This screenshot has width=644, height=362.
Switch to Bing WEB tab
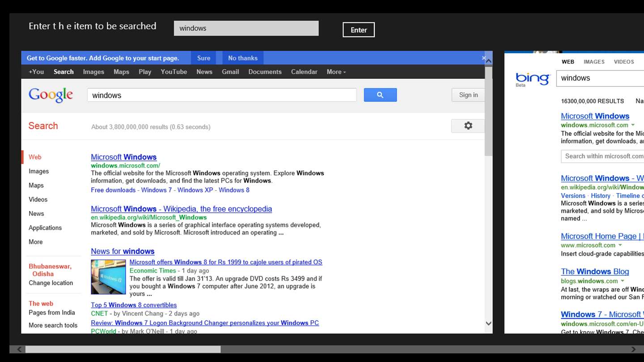coord(568,62)
